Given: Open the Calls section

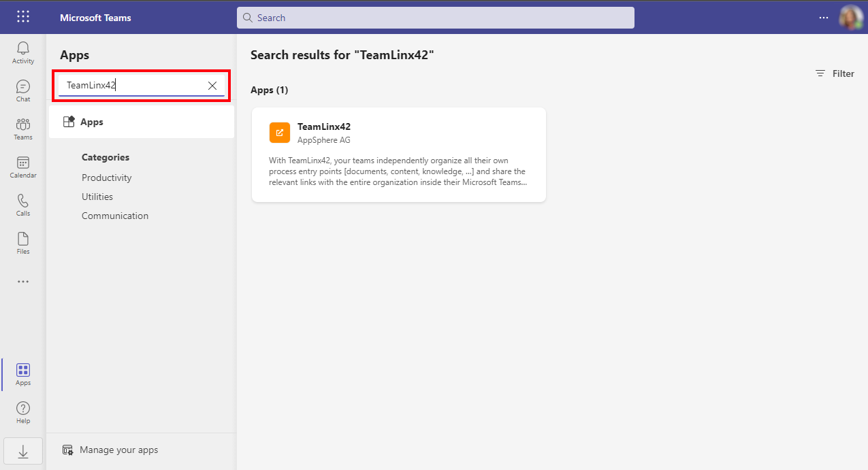Looking at the screenshot, I should [x=22, y=204].
